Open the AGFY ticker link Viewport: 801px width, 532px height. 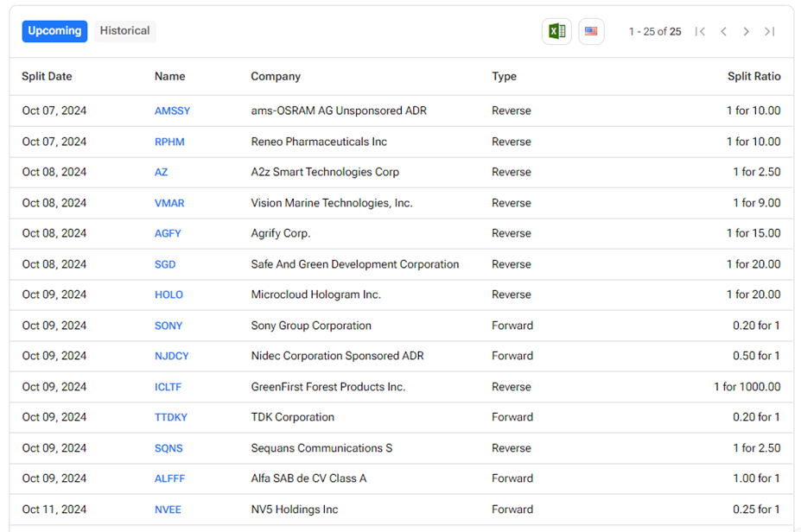click(168, 233)
